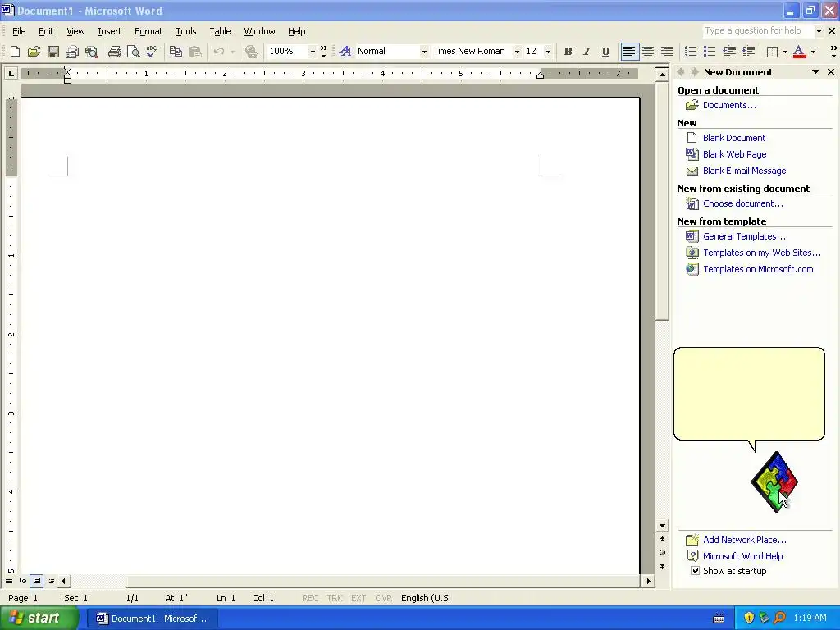Apply bulleted list formatting
This screenshot has width=840, height=630.
710,52
